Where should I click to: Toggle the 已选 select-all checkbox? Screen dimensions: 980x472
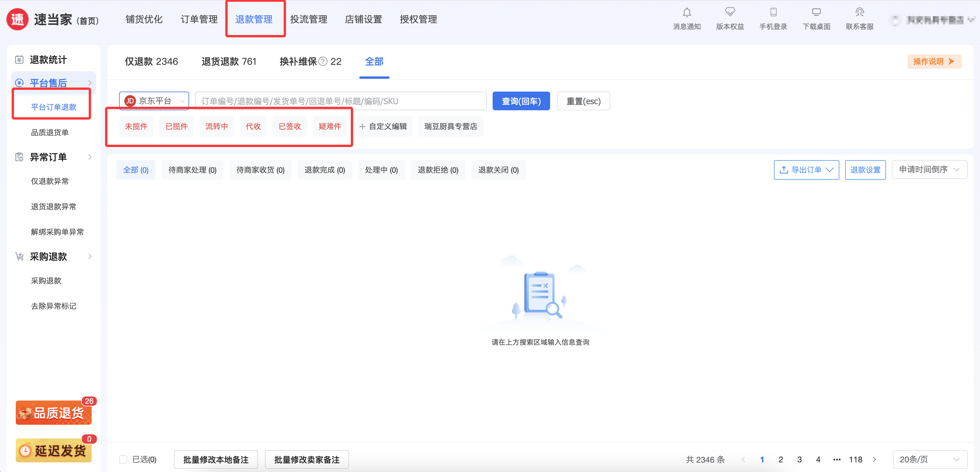pos(123,459)
